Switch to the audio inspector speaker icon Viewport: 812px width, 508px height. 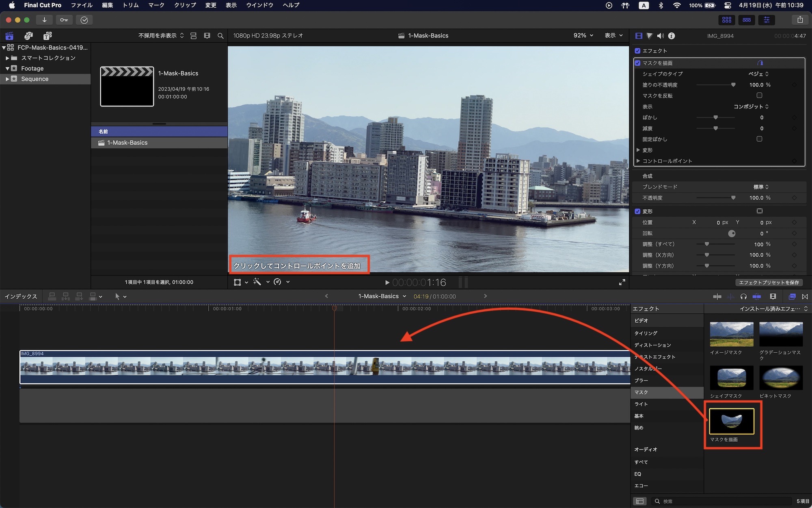point(661,36)
